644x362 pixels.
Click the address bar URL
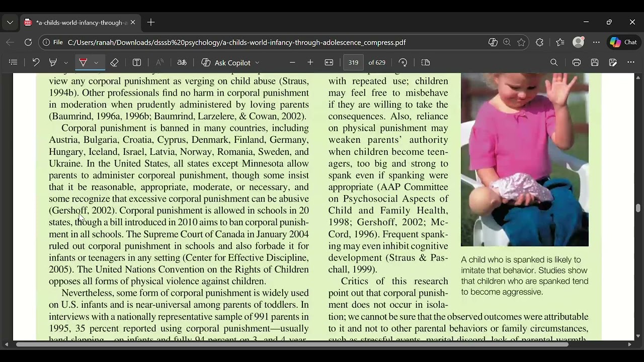[x=236, y=42]
